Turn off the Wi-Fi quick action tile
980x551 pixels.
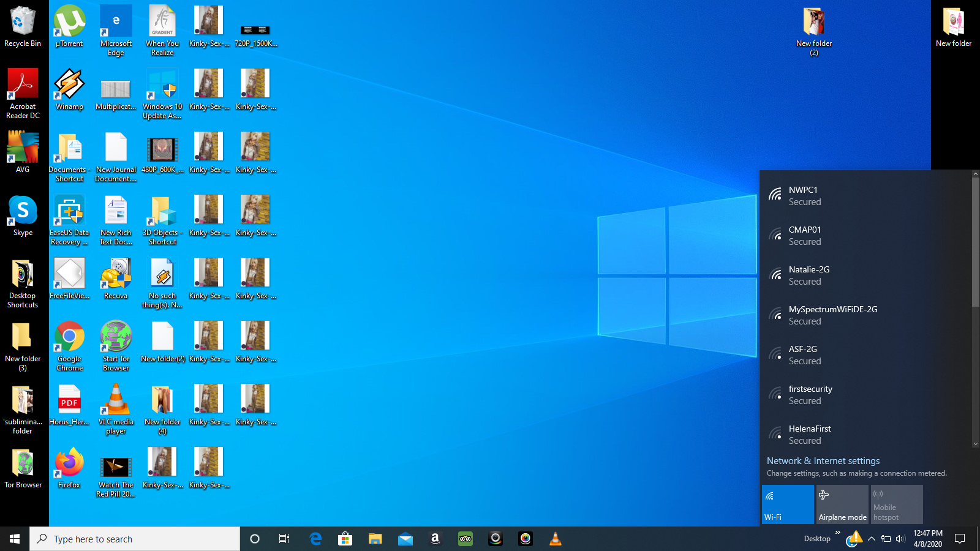(788, 504)
